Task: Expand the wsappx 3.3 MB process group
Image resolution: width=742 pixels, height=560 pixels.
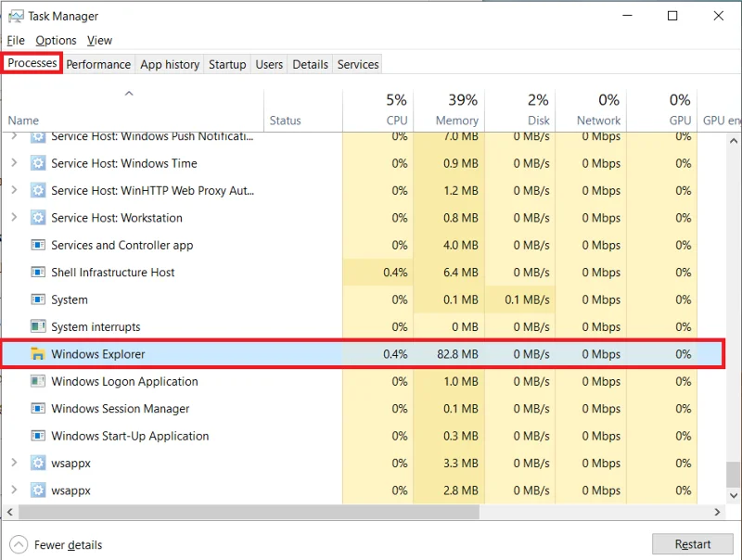Action: [x=14, y=463]
